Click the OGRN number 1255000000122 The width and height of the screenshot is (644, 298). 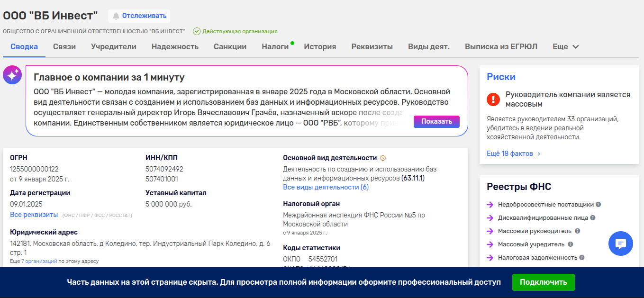point(34,169)
